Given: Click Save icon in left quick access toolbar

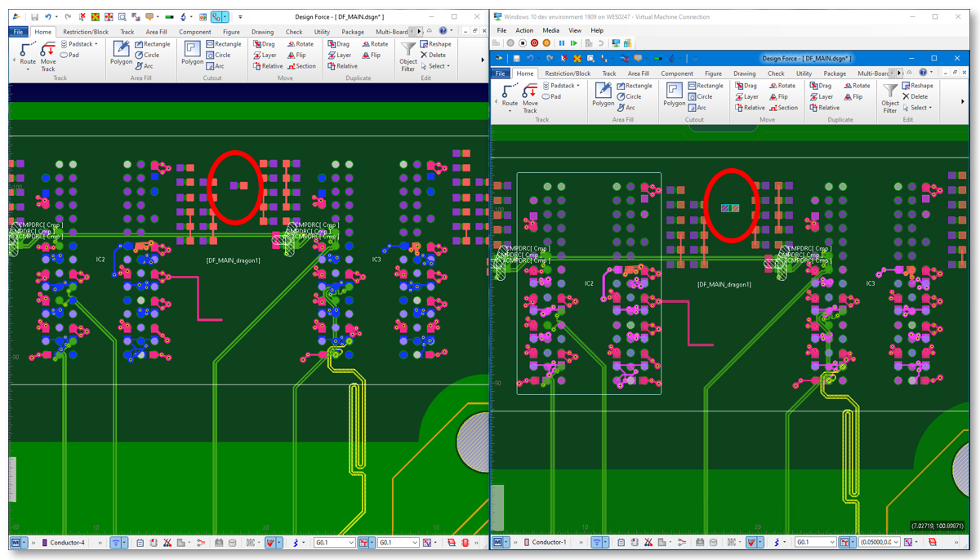Looking at the screenshot, I should pos(35,16).
